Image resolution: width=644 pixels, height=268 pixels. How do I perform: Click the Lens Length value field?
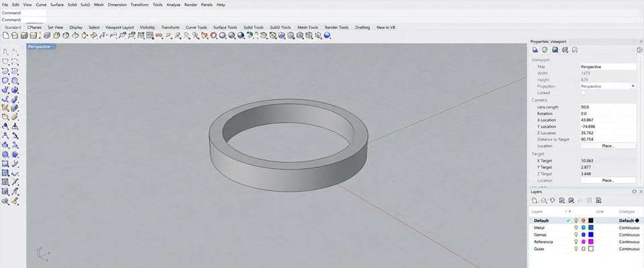coord(608,107)
